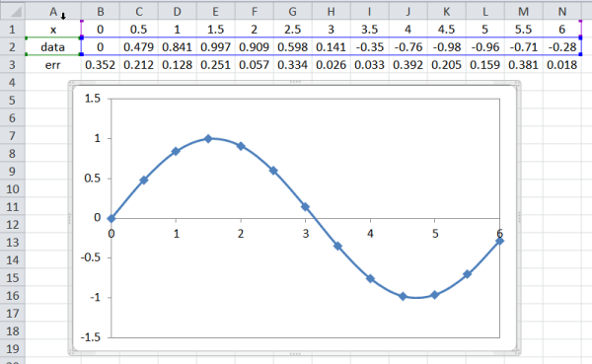The height and width of the screenshot is (364, 592).
Task: Click the chart's right edge sizing handle
Action: coord(519,218)
